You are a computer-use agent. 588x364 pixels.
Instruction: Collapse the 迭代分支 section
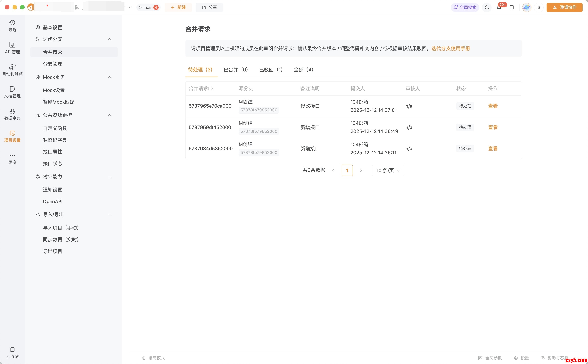click(x=109, y=39)
